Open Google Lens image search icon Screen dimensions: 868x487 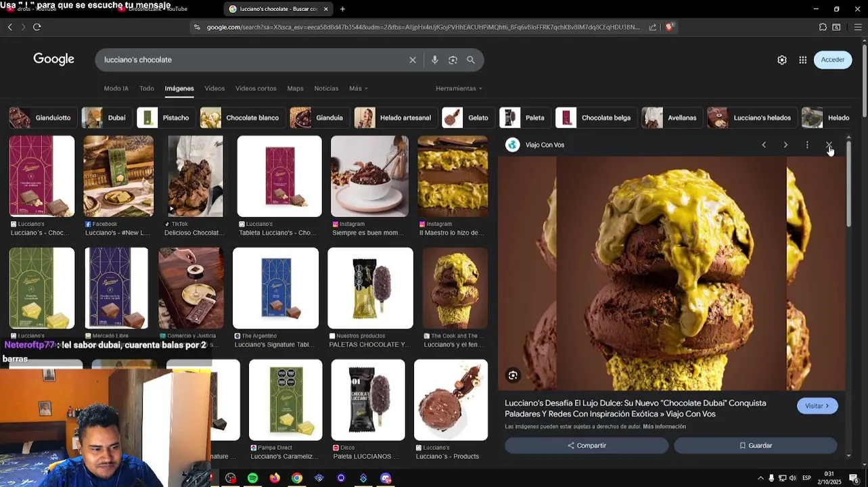click(453, 60)
